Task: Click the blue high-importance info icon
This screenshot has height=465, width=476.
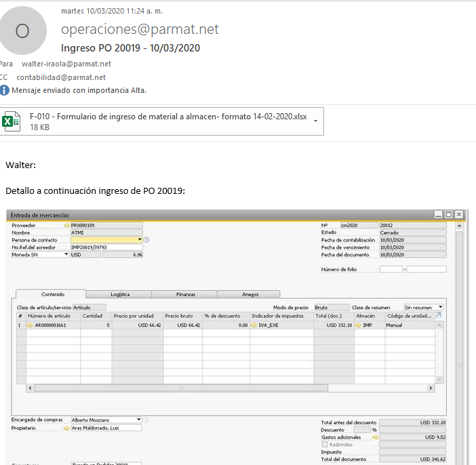Action: (5, 89)
